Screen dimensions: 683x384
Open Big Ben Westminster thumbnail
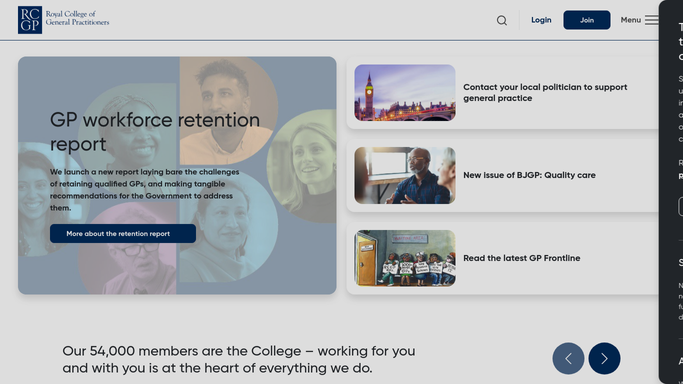[405, 93]
